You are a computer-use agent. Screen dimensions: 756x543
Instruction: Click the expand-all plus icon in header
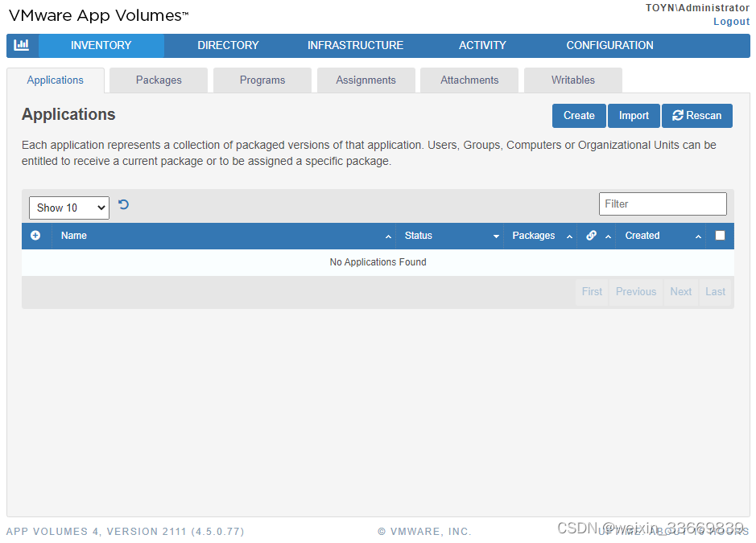[35, 235]
